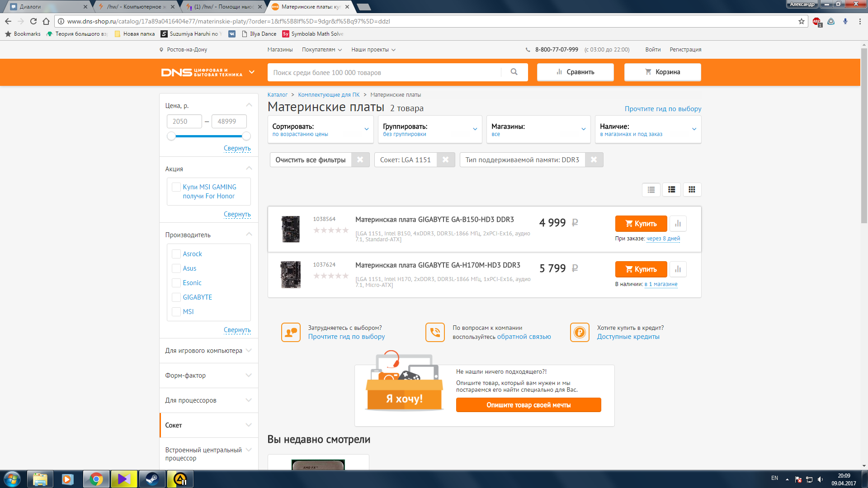Click maximum price slider handle
Screen dimensions: 868x488
(x=246, y=136)
